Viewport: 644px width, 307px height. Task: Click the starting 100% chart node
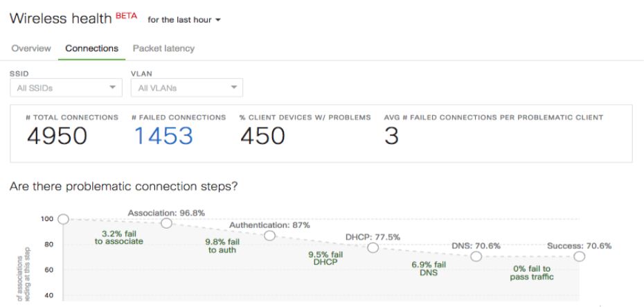pyautogui.click(x=63, y=219)
